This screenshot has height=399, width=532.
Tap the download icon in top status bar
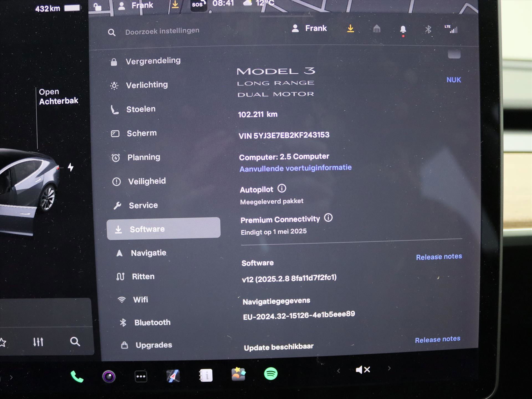tap(175, 5)
